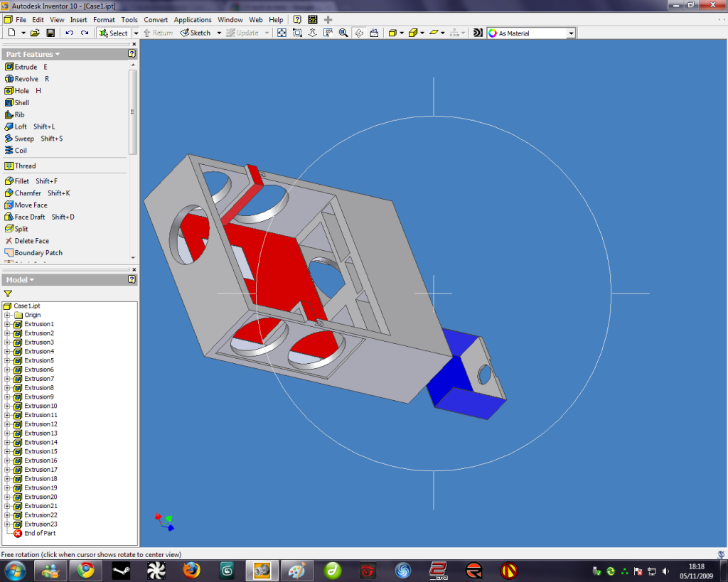This screenshot has width=728, height=582.
Task: Save the part with the floppy disk icon
Action: tap(50, 33)
